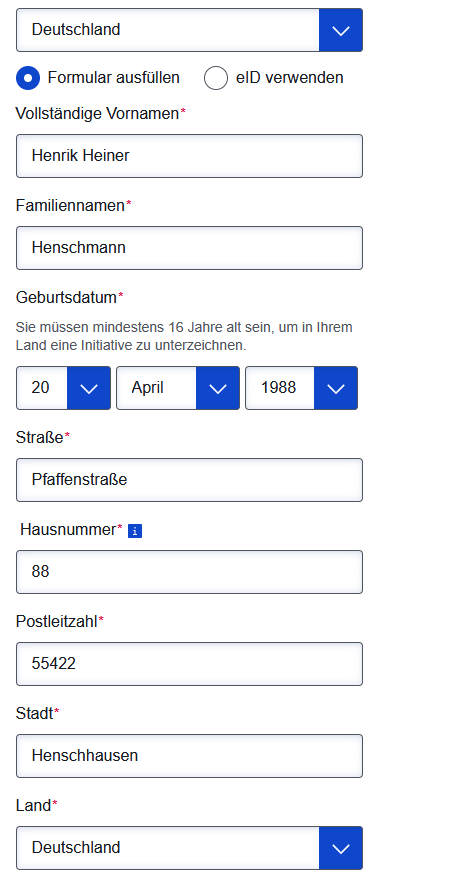The height and width of the screenshot is (880, 454).
Task: Click the chevron arrow of the top country selector
Action: point(341,30)
